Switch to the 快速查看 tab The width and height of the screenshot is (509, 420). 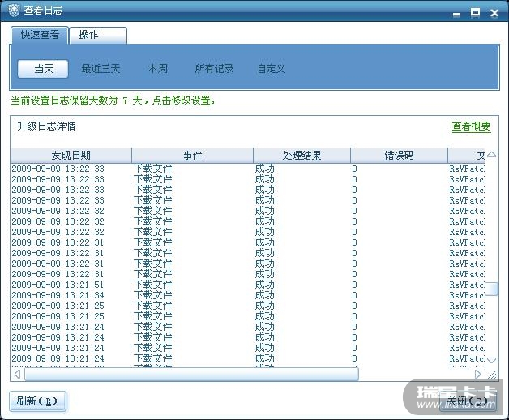(40, 35)
